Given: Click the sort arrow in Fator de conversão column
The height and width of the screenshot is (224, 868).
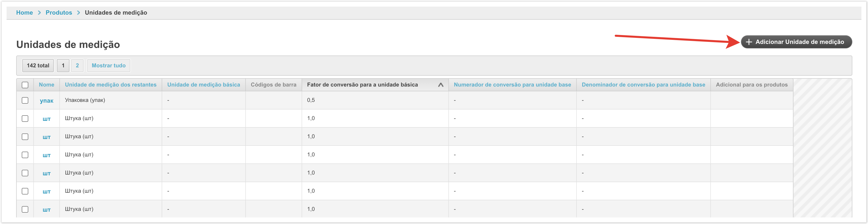Looking at the screenshot, I should [440, 85].
